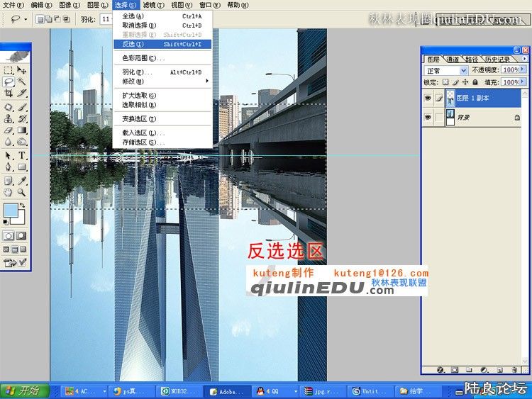Image resolution: width=532 pixels, height=399 pixels.
Task: Select the Move tool in the toolbox
Action: [22, 70]
